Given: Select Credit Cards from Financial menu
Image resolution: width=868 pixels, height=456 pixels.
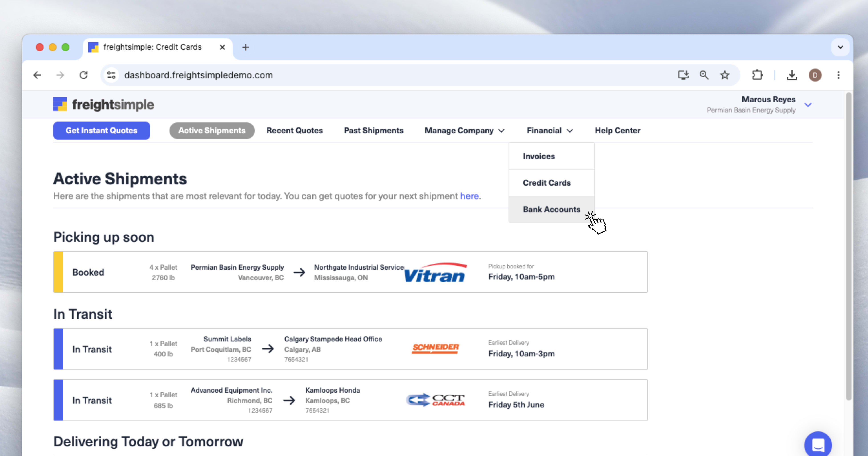Looking at the screenshot, I should point(552,183).
